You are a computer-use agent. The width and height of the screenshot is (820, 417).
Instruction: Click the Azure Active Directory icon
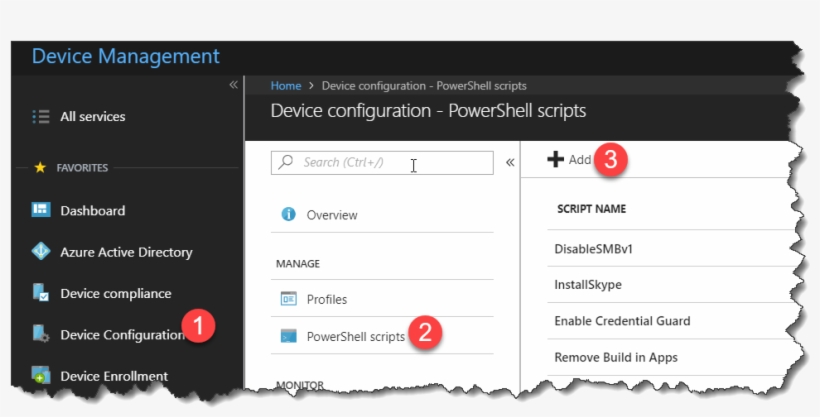coord(41,252)
